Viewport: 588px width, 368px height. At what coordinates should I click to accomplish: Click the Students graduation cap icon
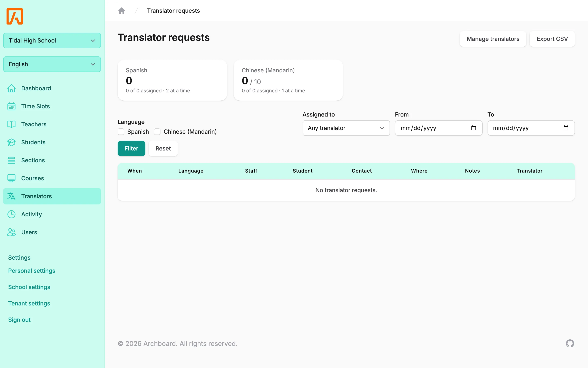11,142
